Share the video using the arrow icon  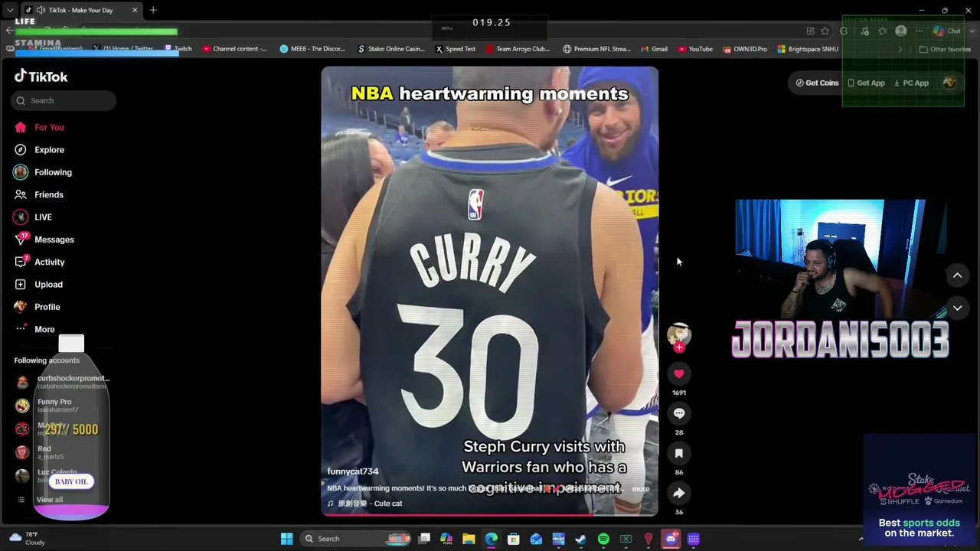(678, 493)
